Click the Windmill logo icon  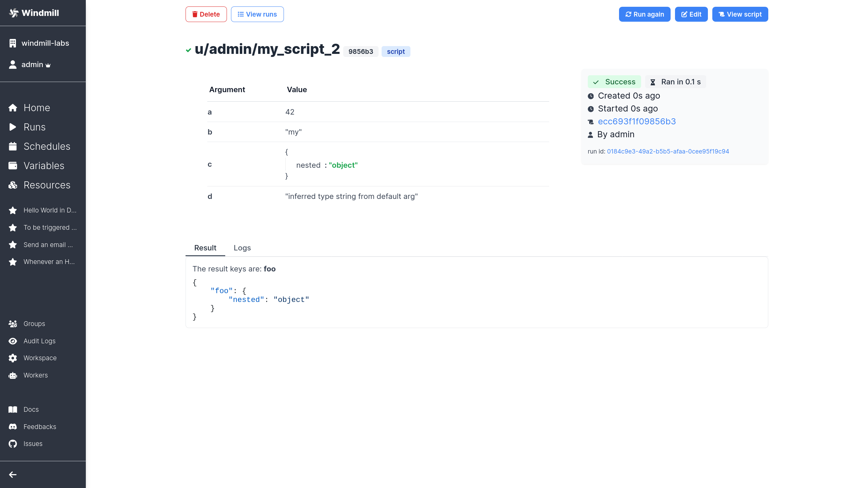14,13
